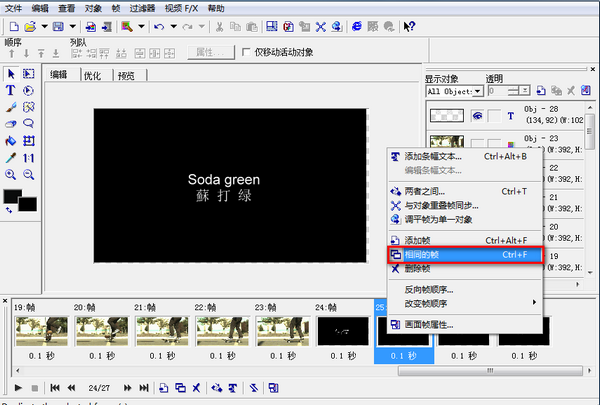
Task: Switch to the 优化 tab
Action: (x=92, y=75)
